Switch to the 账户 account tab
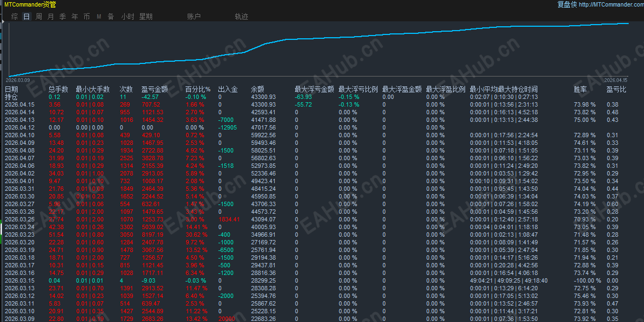 (194, 16)
